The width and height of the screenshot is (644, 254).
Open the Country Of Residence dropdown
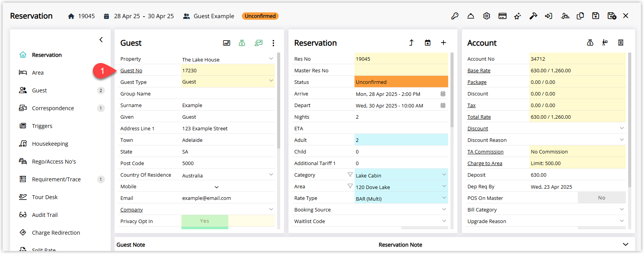click(x=271, y=175)
